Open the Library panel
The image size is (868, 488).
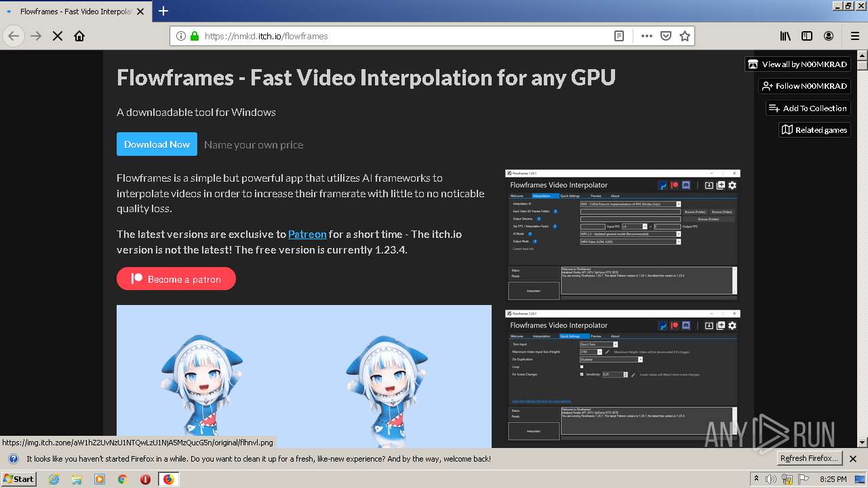tap(785, 36)
